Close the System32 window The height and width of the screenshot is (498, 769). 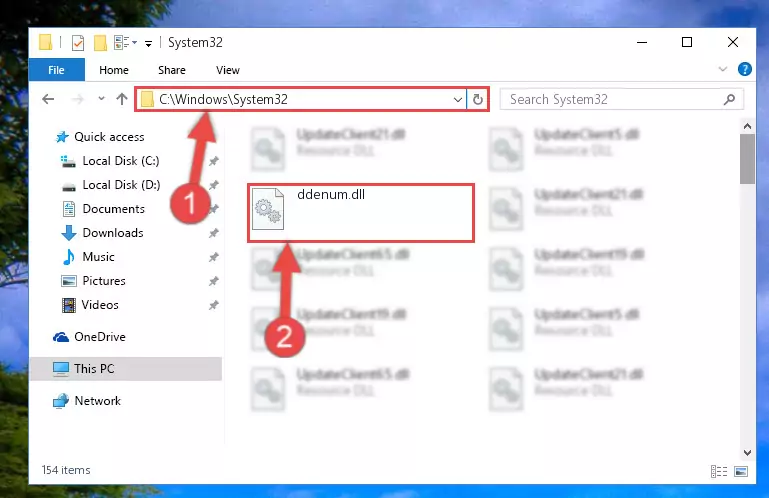pos(733,42)
